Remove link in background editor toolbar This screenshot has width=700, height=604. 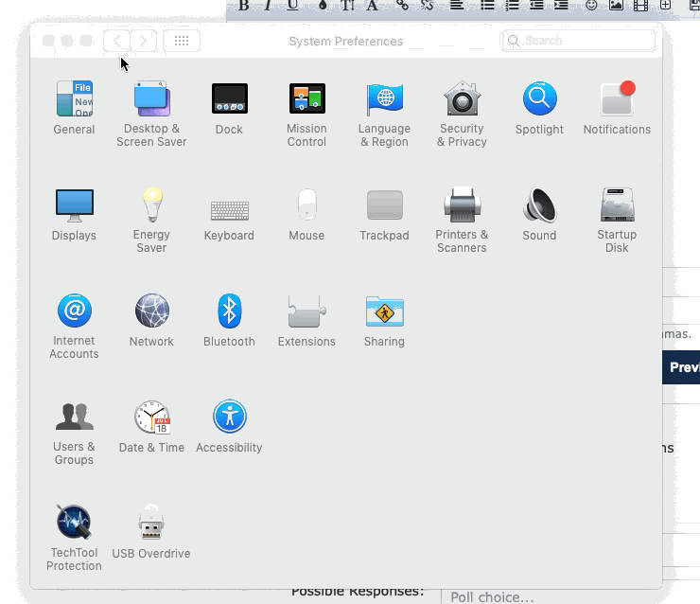point(428,6)
